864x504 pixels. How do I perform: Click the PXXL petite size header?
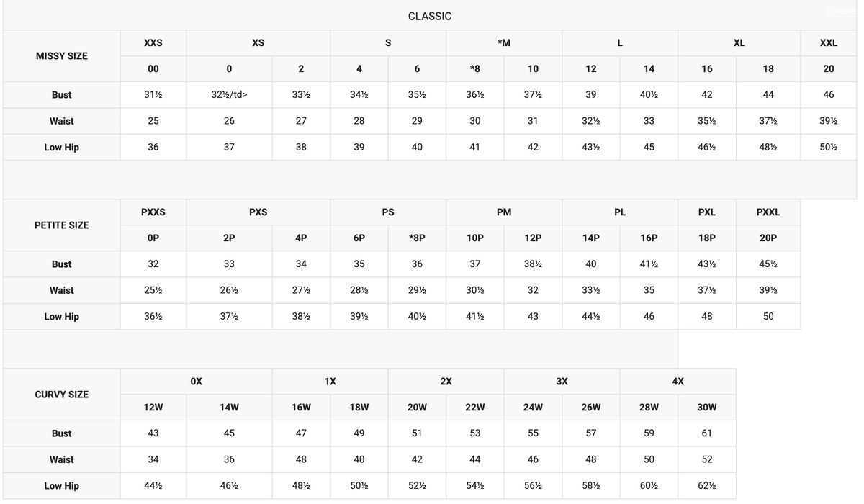point(768,212)
